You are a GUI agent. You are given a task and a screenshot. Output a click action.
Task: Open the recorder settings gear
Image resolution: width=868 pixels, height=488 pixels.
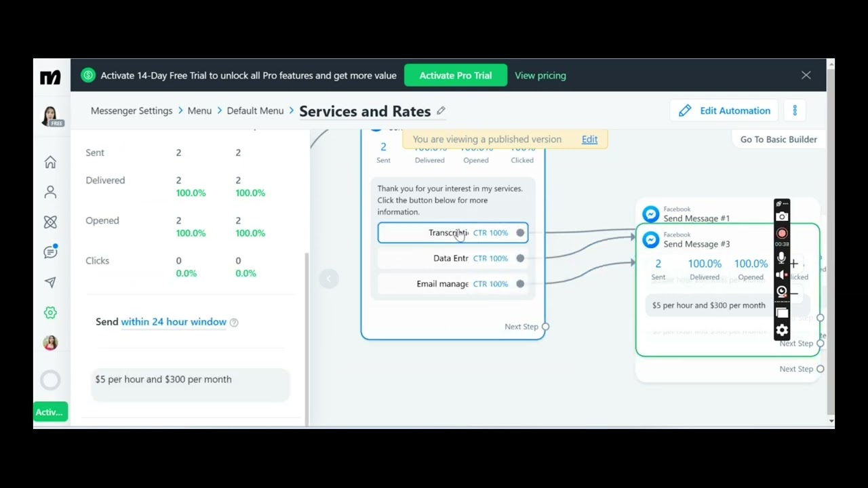(x=782, y=330)
